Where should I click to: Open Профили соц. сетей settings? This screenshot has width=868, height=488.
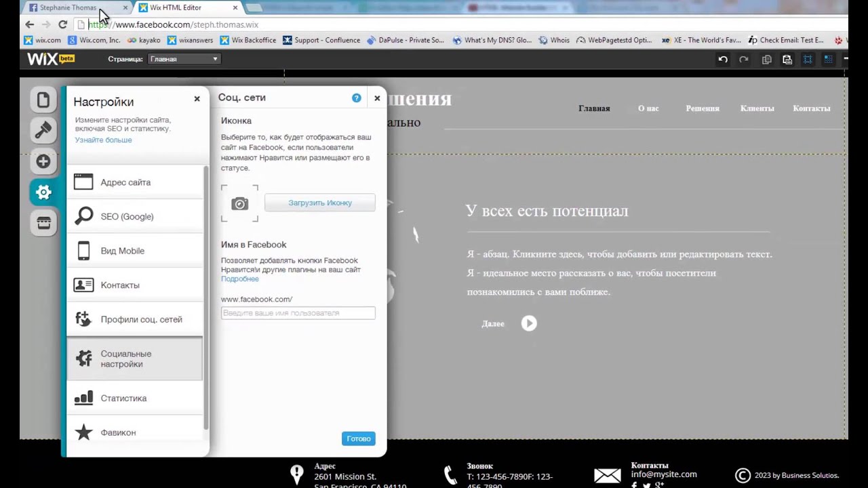pyautogui.click(x=135, y=319)
